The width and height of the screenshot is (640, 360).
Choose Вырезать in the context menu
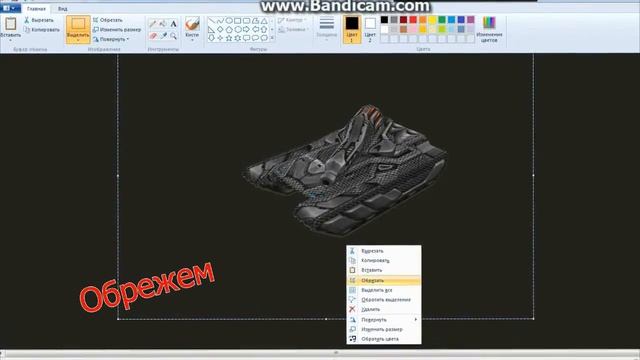[384, 251]
